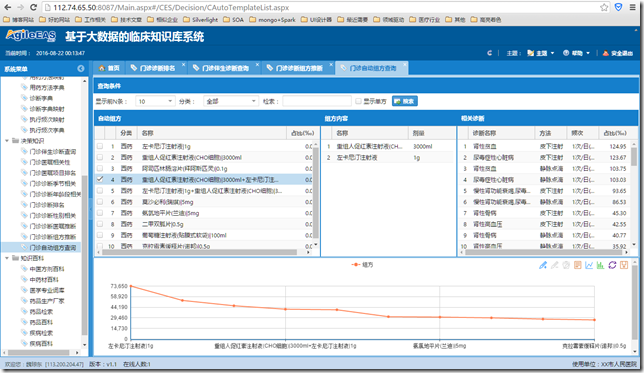The image size is (644, 373).
Task: Open the 显示前N条 dropdown showing 10
Action: [x=155, y=101]
